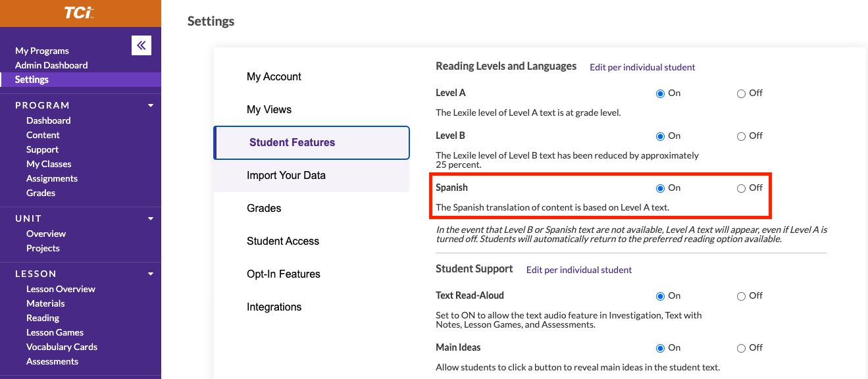Collapse the LESSON section
Image resolution: width=868 pixels, height=379 pixels.
point(150,273)
